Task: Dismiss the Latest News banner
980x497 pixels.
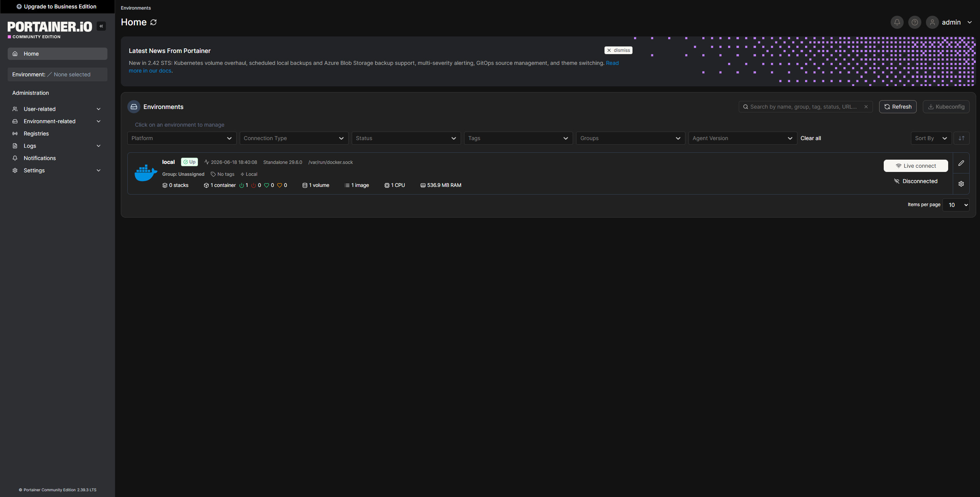Action: tap(618, 50)
